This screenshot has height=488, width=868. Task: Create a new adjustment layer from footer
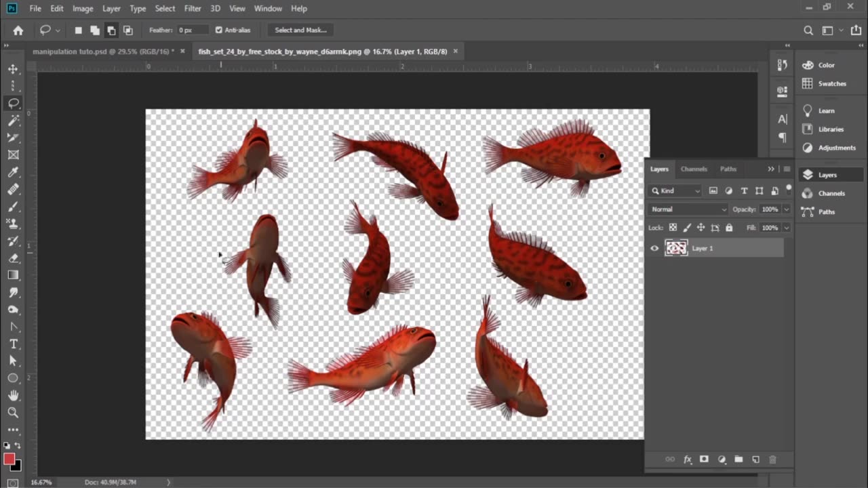coord(722,460)
